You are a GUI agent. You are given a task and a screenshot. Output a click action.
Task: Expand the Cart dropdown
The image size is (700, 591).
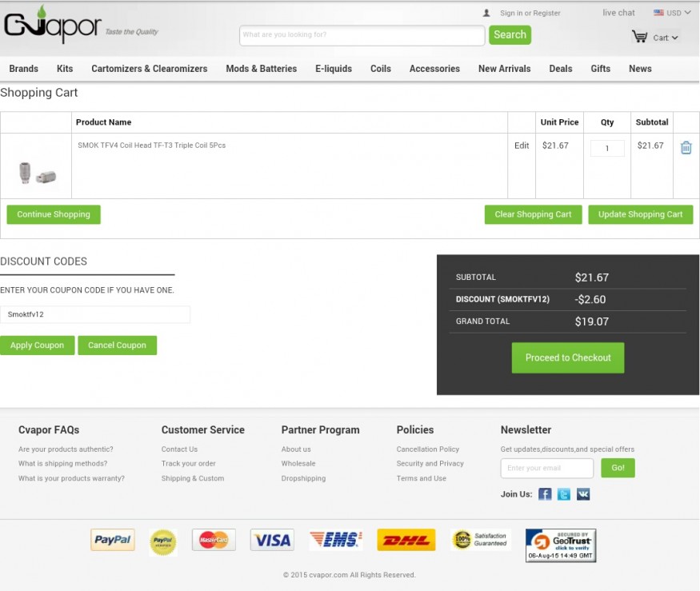[666, 38]
